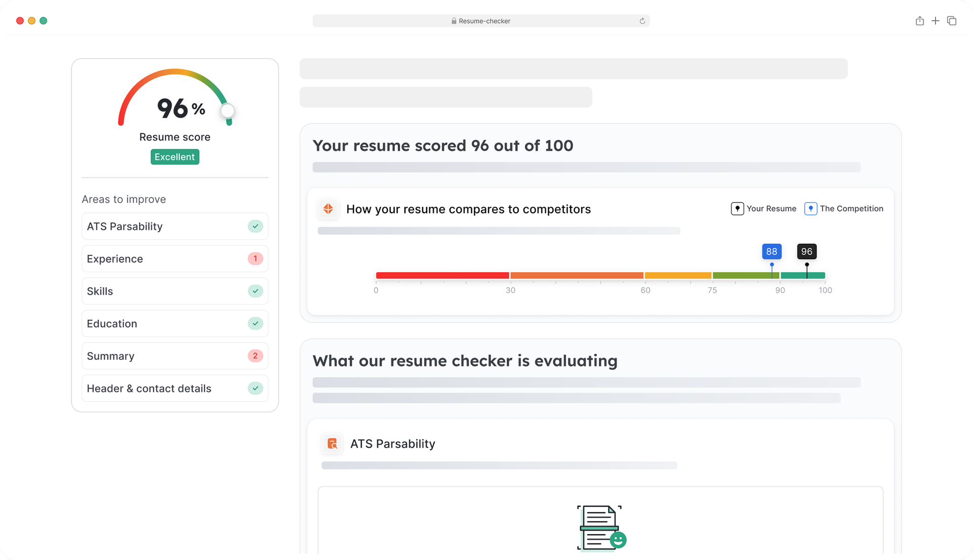
Task: Click the ATS Parsability green checkmark
Action: pyautogui.click(x=255, y=226)
